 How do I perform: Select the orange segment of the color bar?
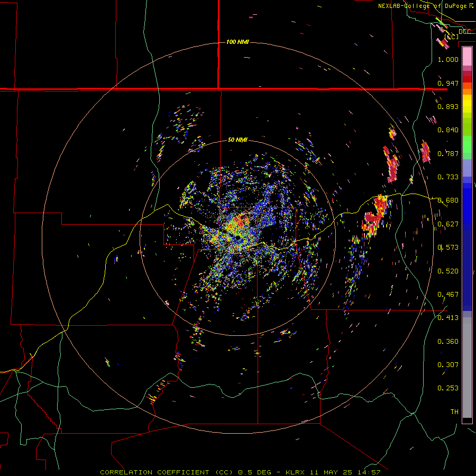[x=467, y=91]
